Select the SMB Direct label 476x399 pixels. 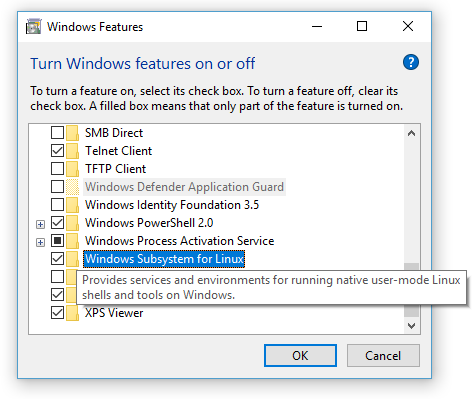pyautogui.click(x=114, y=133)
